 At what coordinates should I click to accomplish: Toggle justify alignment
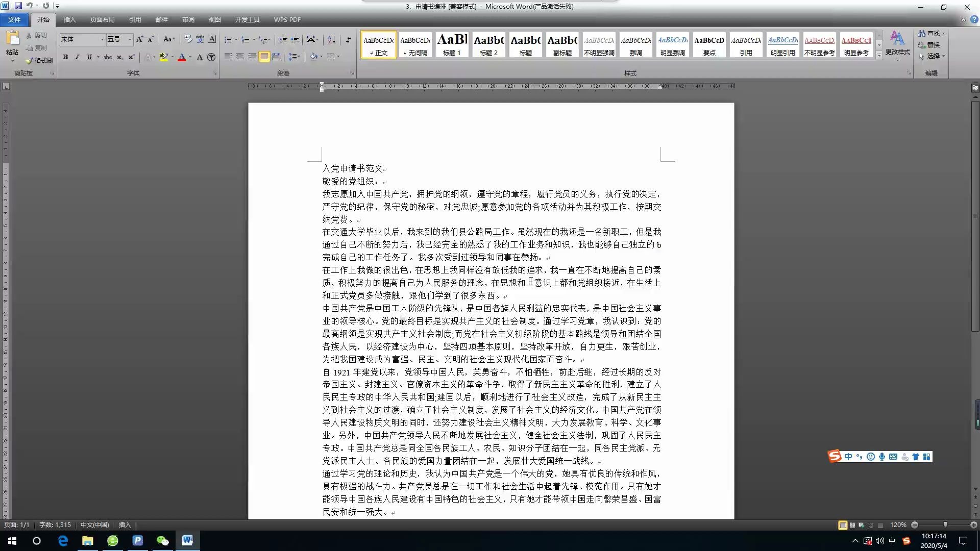pyautogui.click(x=264, y=57)
